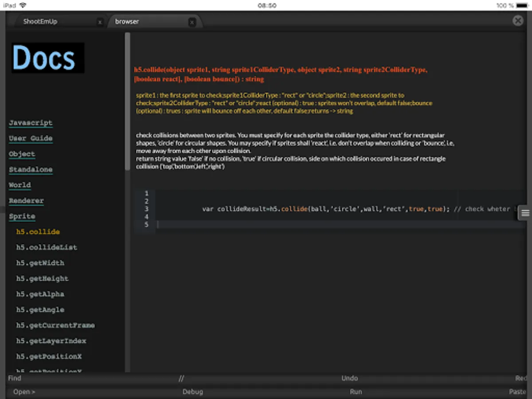Expand the World section in sidebar
This screenshot has width=532, height=399.
click(20, 185)
